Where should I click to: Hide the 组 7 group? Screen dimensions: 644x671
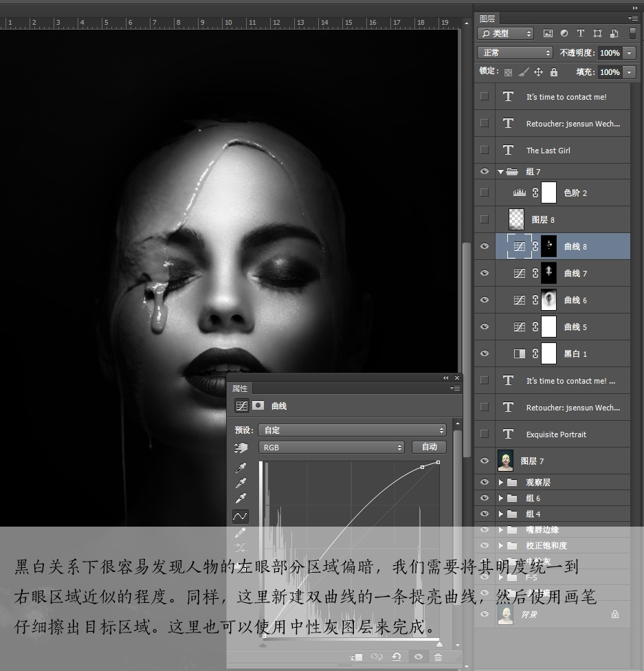[485, 171]
